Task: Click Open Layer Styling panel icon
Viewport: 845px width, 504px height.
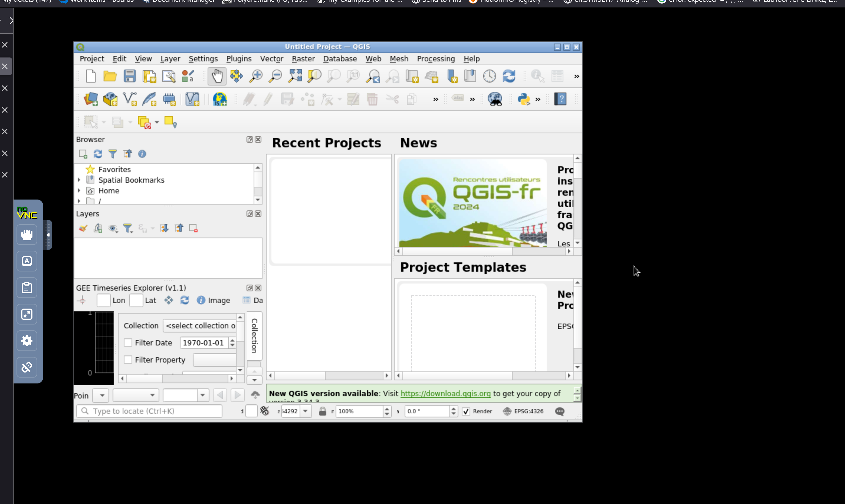Action: 83,228
